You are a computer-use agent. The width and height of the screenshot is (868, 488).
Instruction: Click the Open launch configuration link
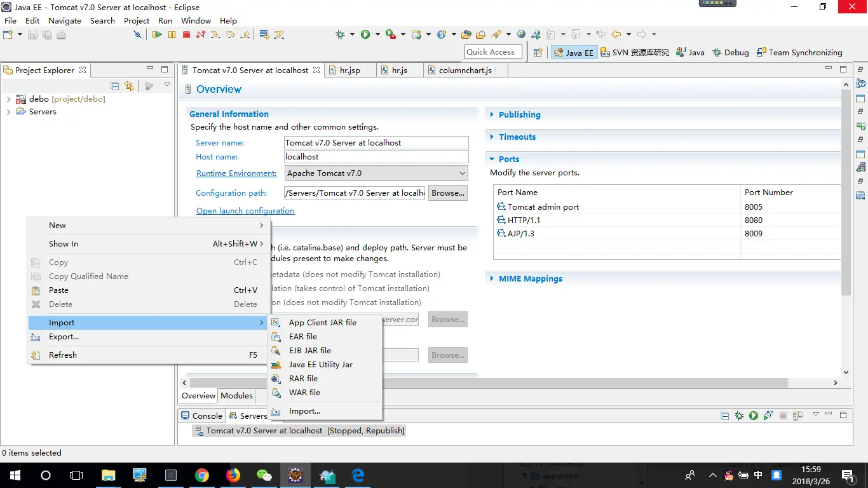pyautogui.click(x=245, y=211)
